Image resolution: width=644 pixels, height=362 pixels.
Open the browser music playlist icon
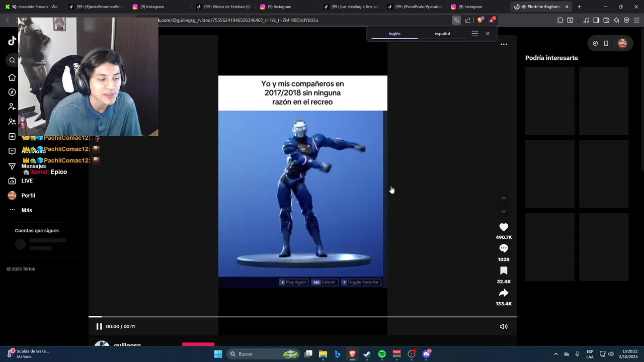pos(586,20)
